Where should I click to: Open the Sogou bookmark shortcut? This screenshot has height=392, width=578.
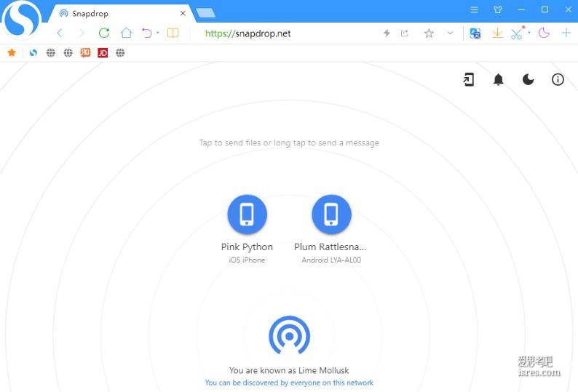click(33, 53)
